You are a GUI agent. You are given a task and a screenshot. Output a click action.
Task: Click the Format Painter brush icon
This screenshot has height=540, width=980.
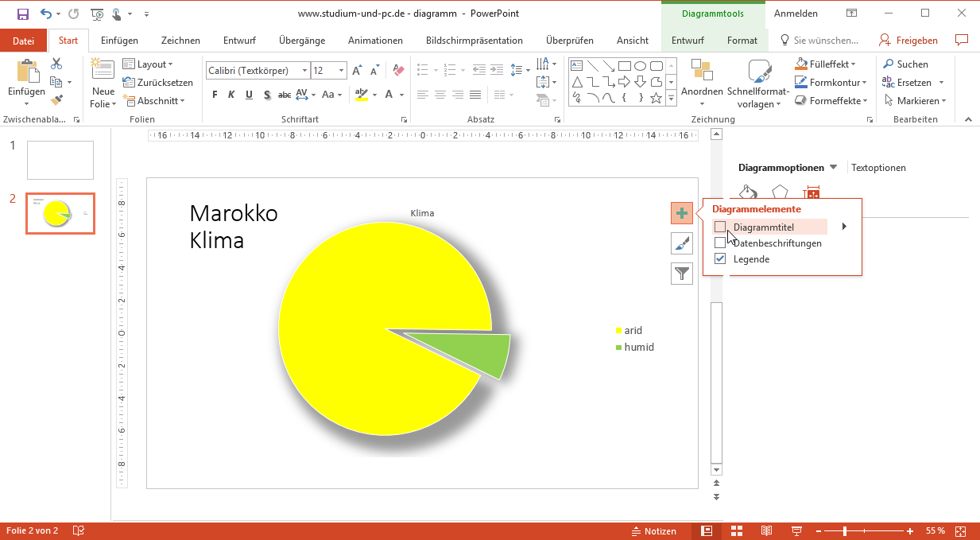(56, 100)
